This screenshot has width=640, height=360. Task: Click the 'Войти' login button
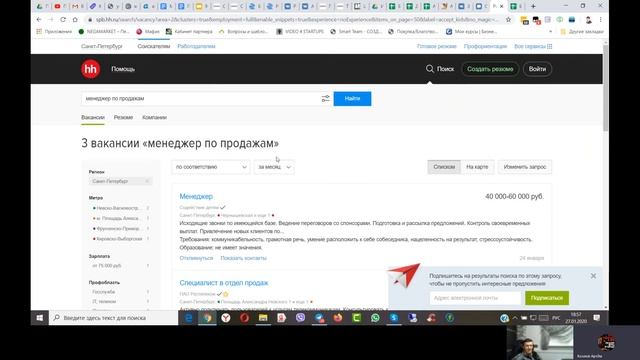pos(537,69)
